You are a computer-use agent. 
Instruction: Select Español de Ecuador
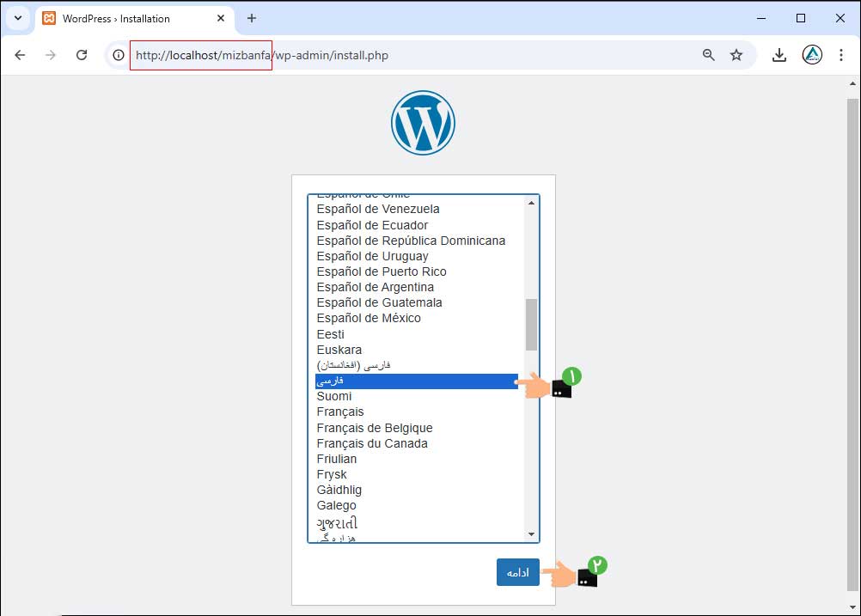(416, 225)
